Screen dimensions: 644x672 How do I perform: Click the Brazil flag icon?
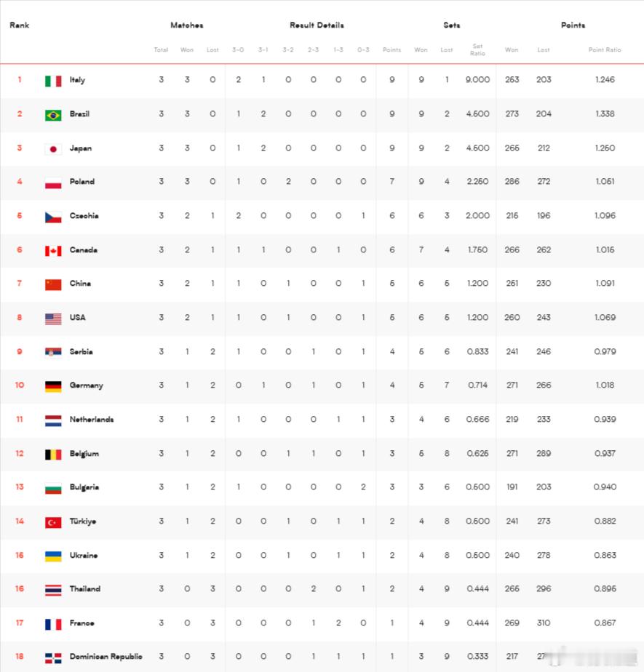pyautogui.click(x=53, y=116)
